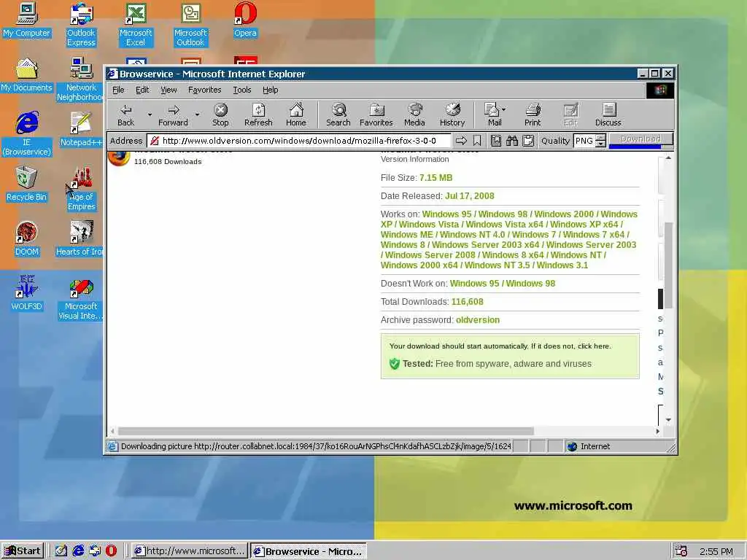Open the Discuss toolbar button
This screenshot has width=747, height=560.
point(608,114)
